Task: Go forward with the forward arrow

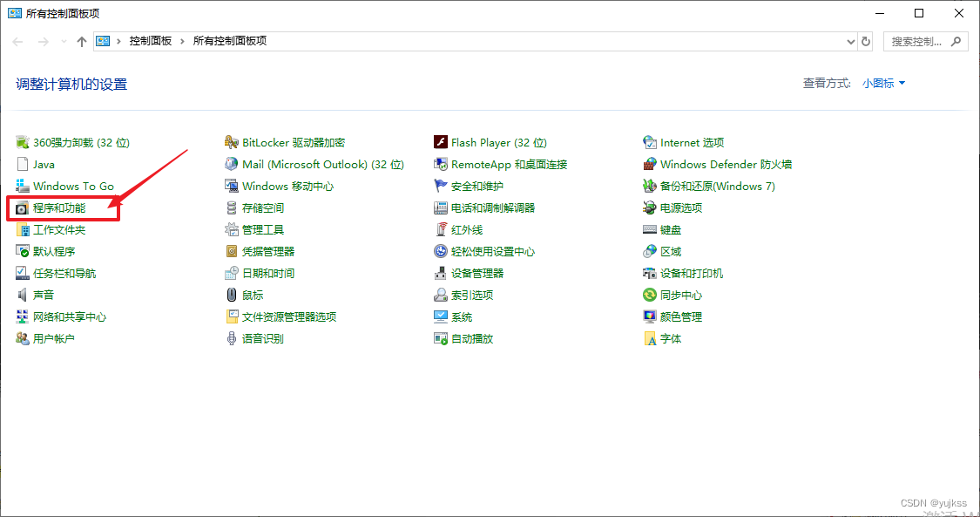Action: point(44,41)
